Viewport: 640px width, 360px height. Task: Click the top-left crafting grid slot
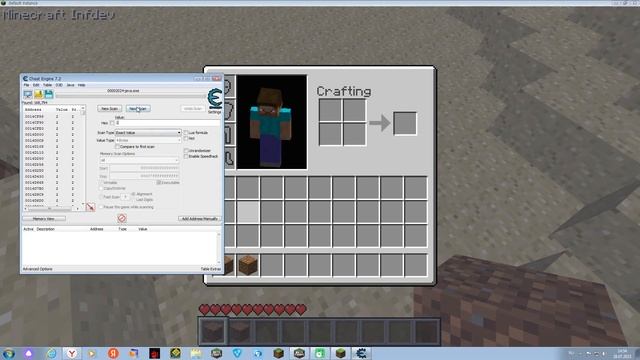pos(330,110)
